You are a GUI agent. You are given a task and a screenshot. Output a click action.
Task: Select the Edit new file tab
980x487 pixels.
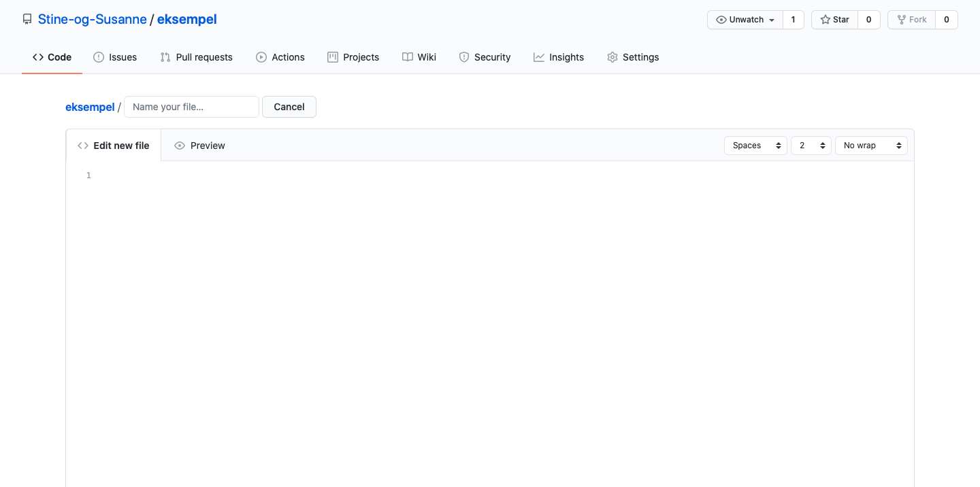click(114, 146)
